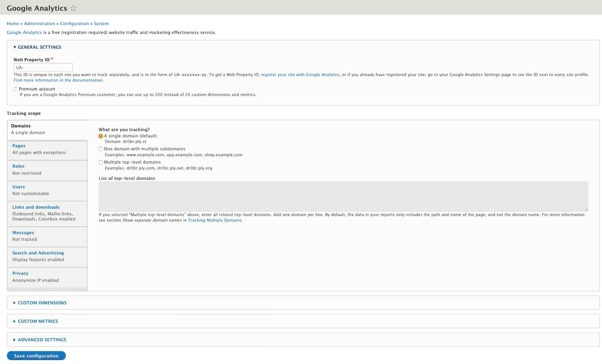Click the List of top-level domains textarea
Screen dimensions: 602x364
pos(343,196)
